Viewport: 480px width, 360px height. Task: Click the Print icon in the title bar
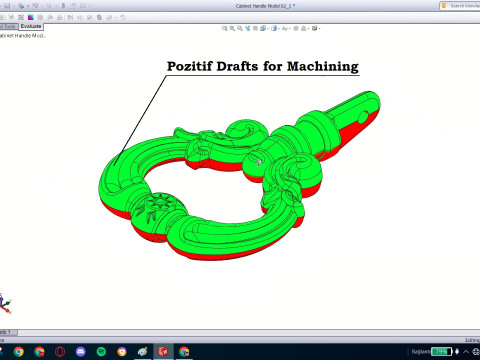coord(21,6)
